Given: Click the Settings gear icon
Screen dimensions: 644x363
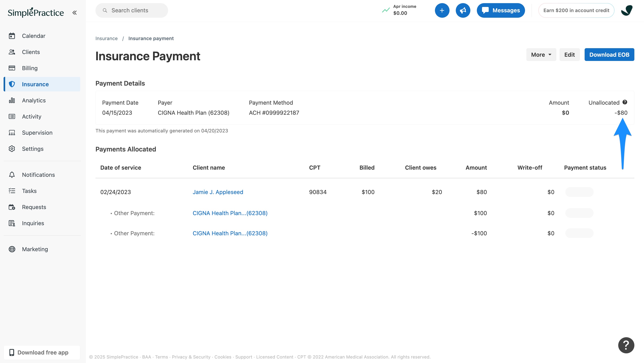Looking at the screenshot, I should 12,149.
